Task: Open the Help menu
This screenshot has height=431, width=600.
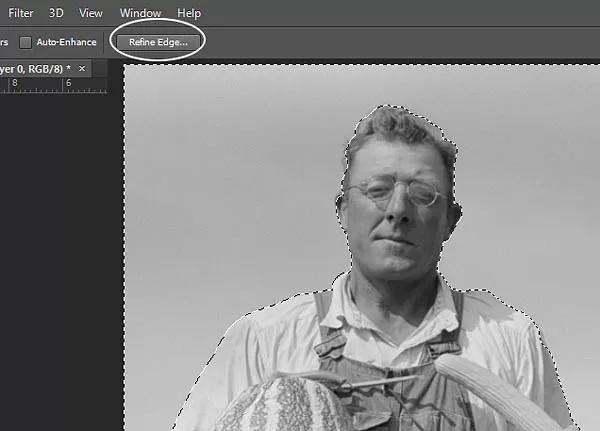Action: point(189,13)
